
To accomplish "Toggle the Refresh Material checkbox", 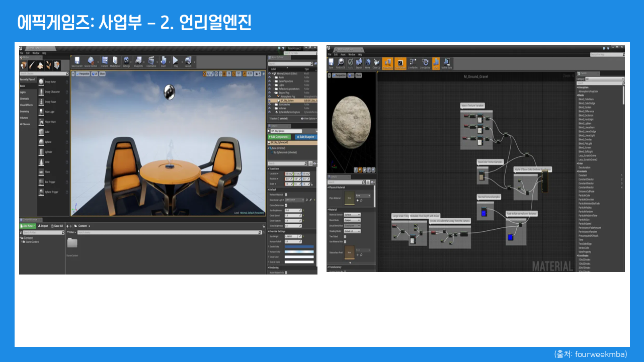I will pos(286,195).
